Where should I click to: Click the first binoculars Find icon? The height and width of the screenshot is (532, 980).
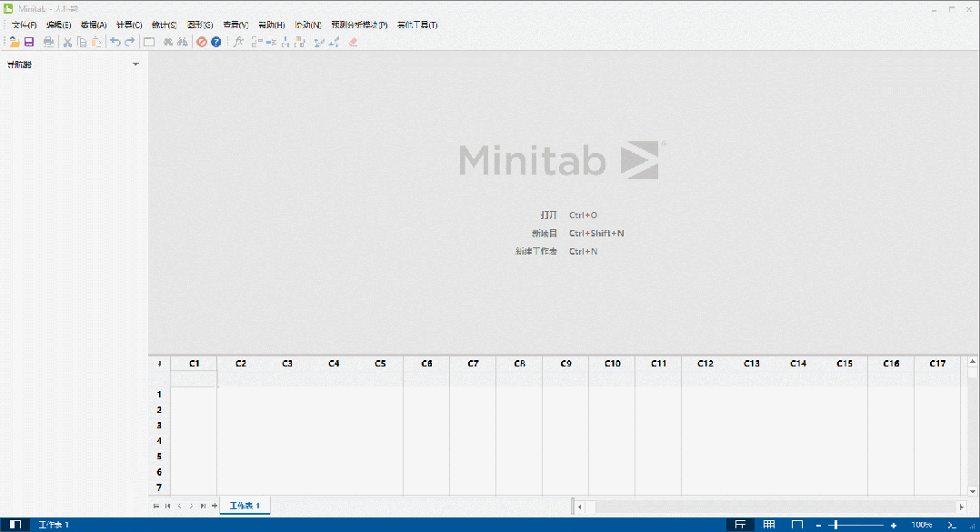coord(168,42)
